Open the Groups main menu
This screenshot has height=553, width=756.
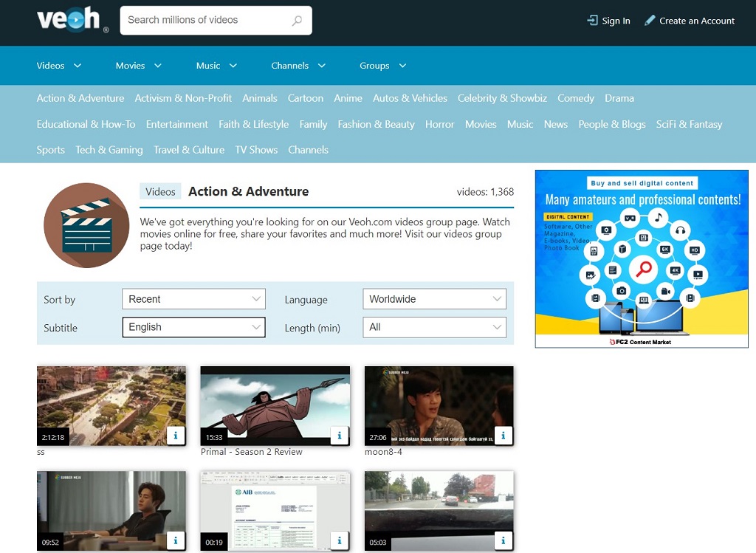point(374,66)
